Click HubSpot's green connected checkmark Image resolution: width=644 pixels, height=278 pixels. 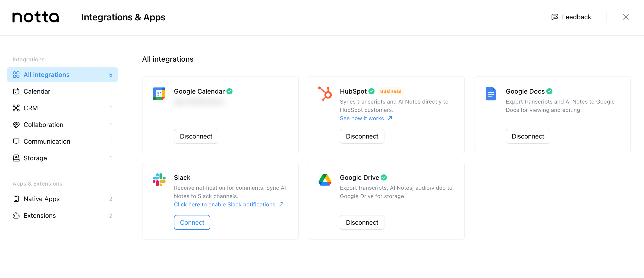pos(372,92)
